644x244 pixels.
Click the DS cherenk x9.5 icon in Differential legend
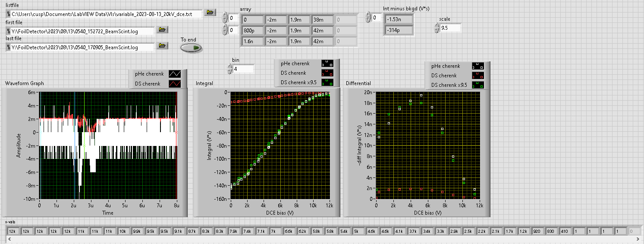478,85
